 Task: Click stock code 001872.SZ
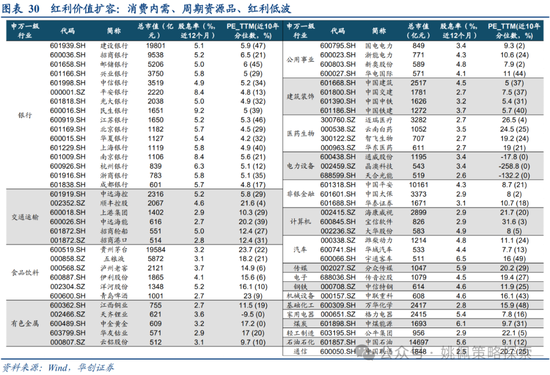pos(68,240)
